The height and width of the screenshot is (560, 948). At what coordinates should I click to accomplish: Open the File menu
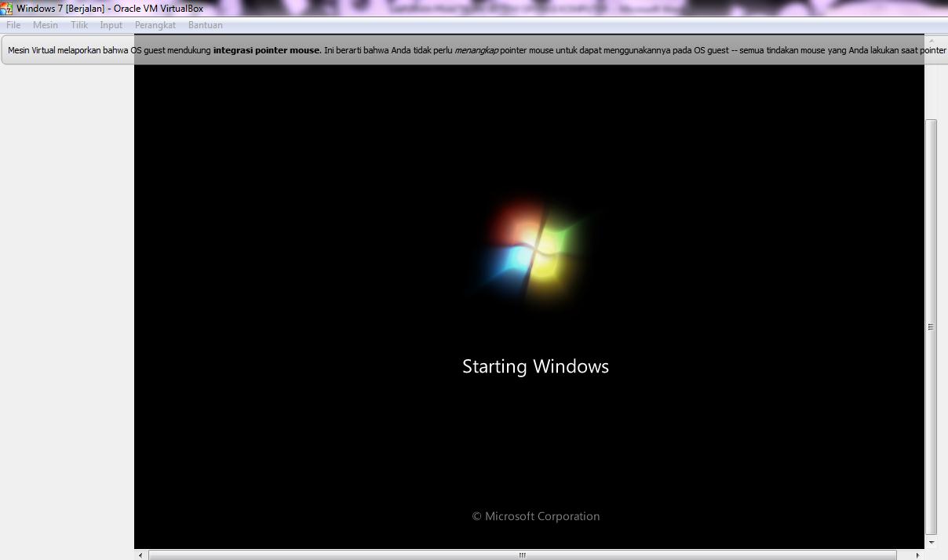[x=13, y=25]
